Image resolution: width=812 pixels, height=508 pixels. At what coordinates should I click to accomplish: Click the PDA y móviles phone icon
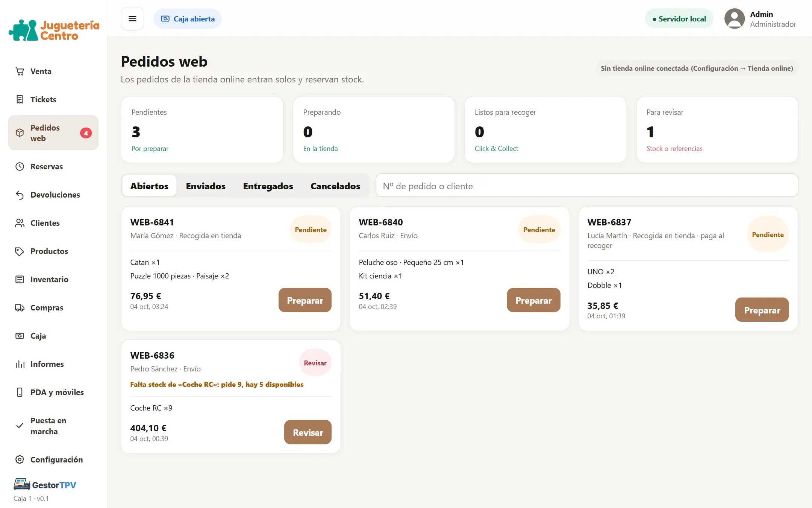(20, 392)
